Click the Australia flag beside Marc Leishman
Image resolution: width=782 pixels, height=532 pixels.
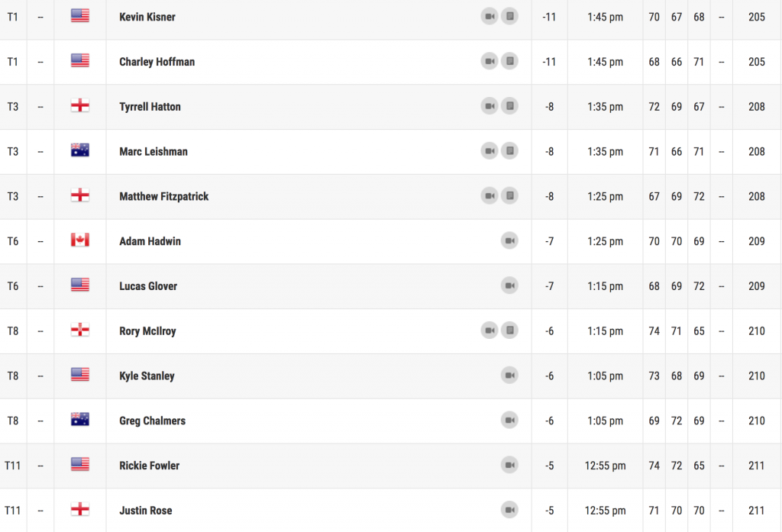79,150
